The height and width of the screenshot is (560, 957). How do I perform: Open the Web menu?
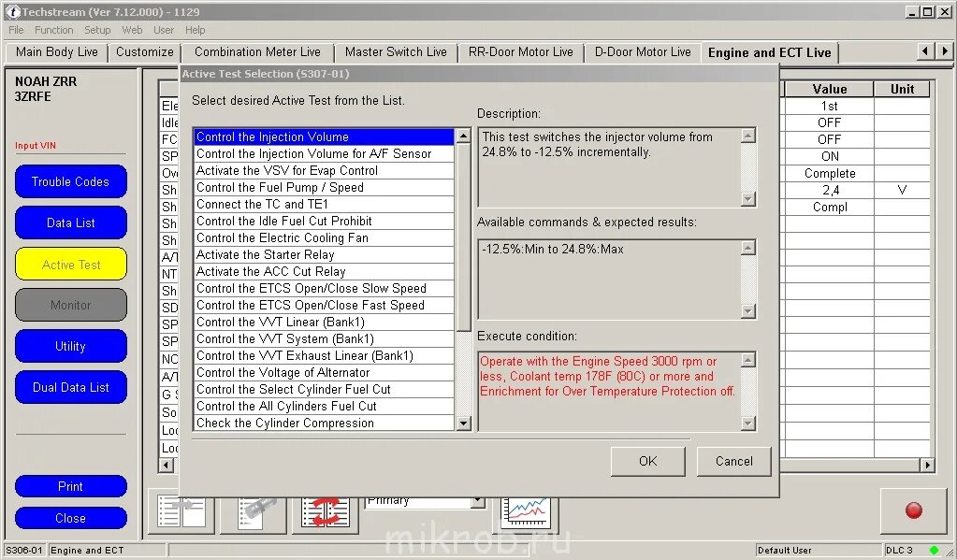point(132,30)
